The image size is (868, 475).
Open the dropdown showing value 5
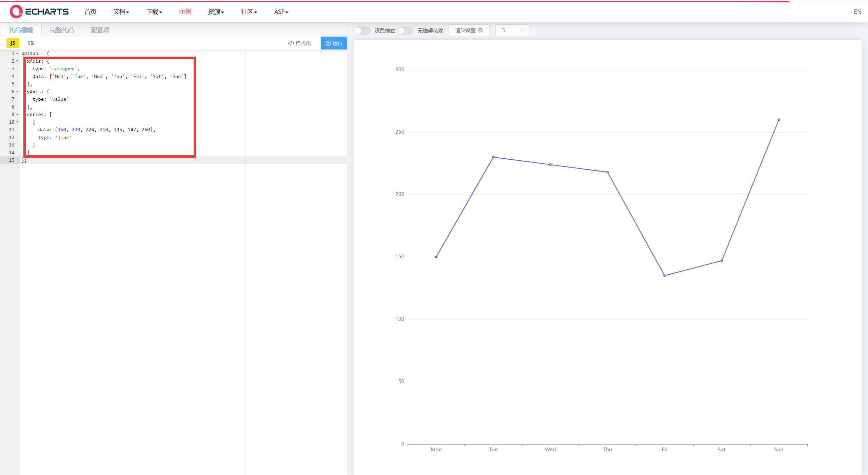512,31
